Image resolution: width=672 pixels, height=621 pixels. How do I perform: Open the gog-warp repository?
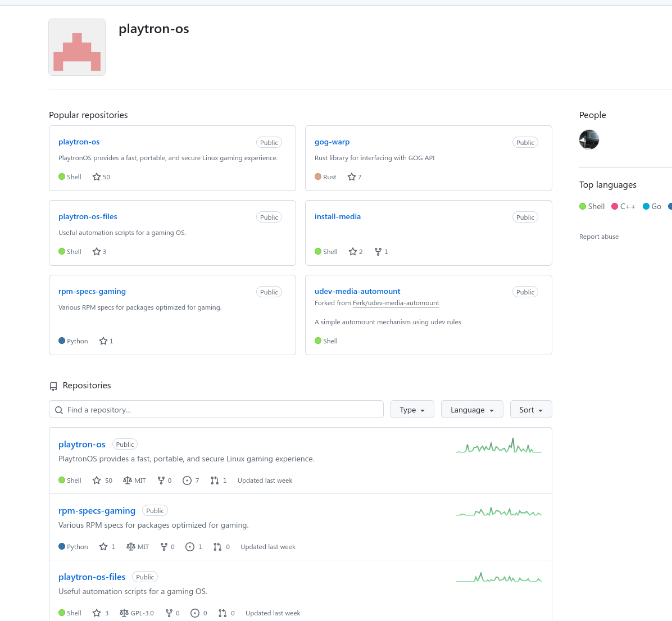[332, 142]
